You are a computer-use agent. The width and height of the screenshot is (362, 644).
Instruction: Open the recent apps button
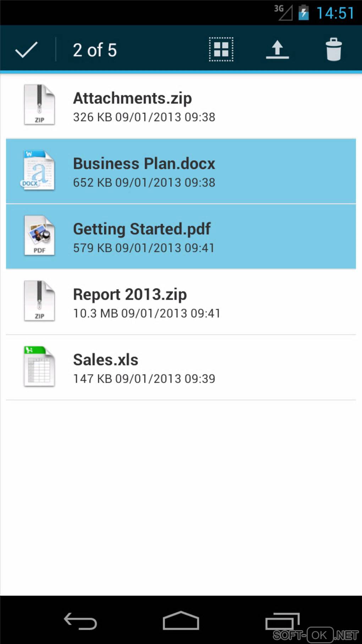283,621
